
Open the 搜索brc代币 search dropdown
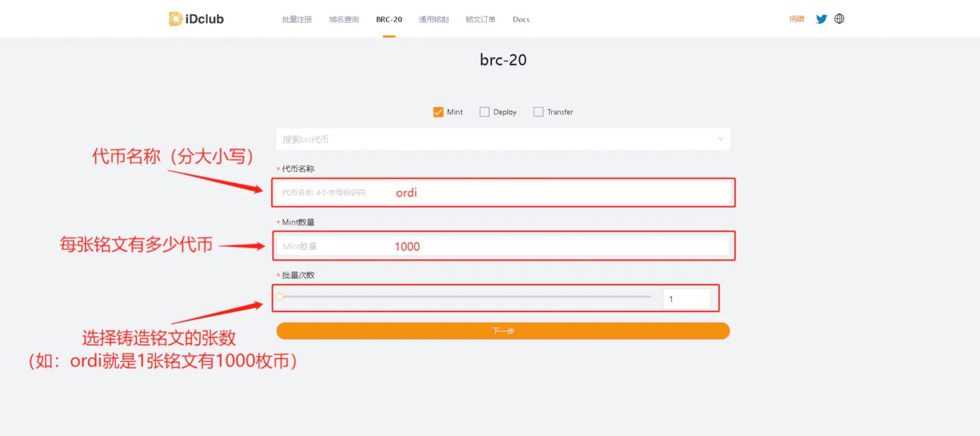[503, 139]
